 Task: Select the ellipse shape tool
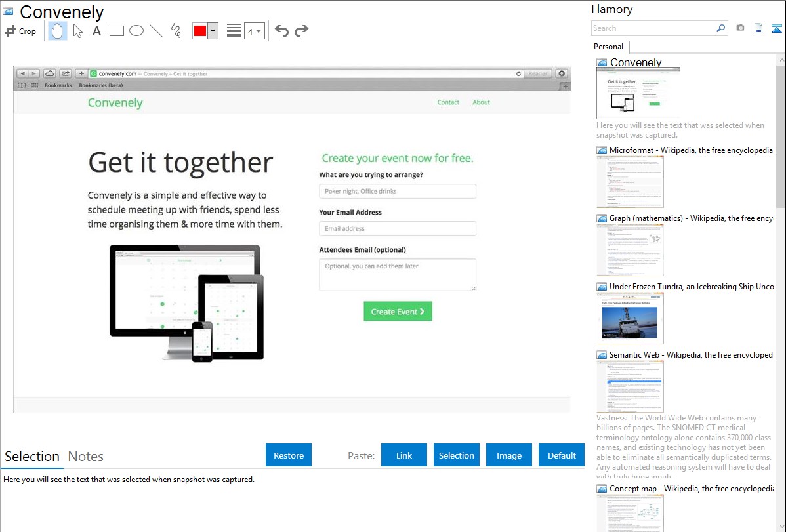pos(136,31)
